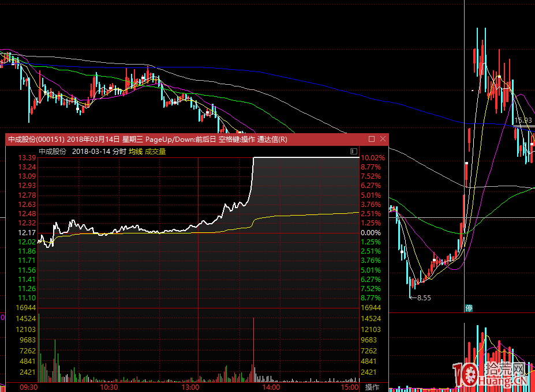Click the 13.39 top price axis value
This screenshot has width=535, height=392.
coord(27,157)
